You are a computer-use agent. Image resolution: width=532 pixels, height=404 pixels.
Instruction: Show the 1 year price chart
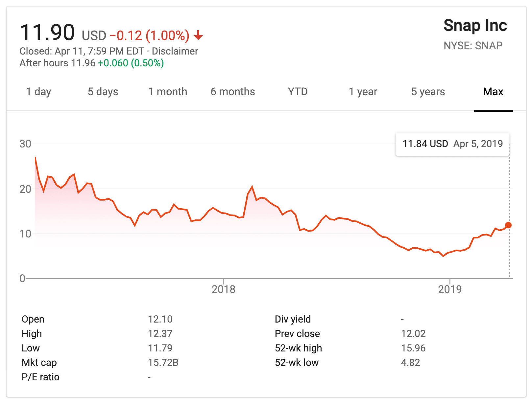point(363,92)
